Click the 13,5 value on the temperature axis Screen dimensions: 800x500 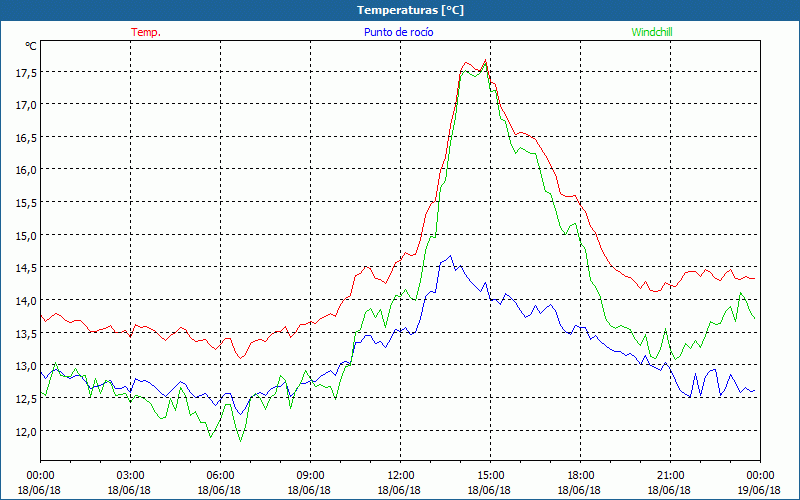coord(26,334)
